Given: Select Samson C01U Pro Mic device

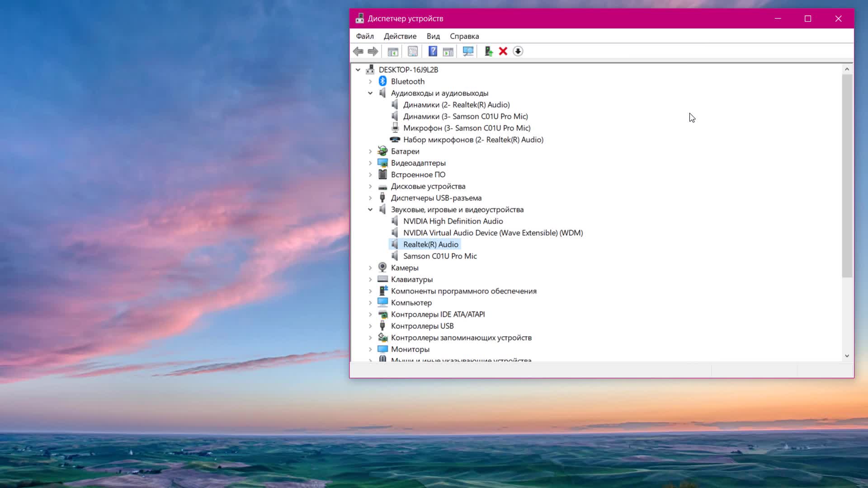Looking at the screenshot, I should (440, 256).
